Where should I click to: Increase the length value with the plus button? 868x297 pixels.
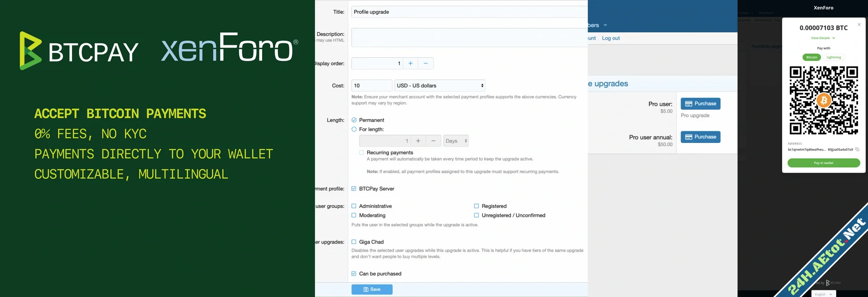point(418,141)
